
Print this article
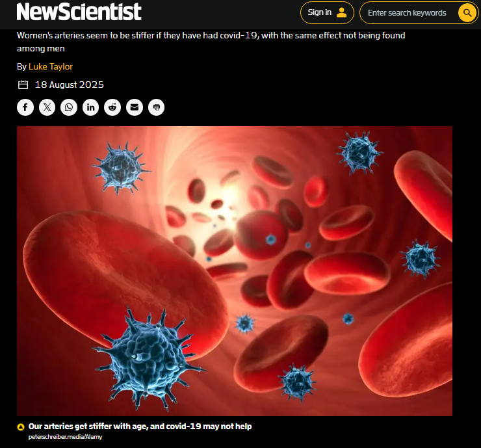click(x=156, y=107)
